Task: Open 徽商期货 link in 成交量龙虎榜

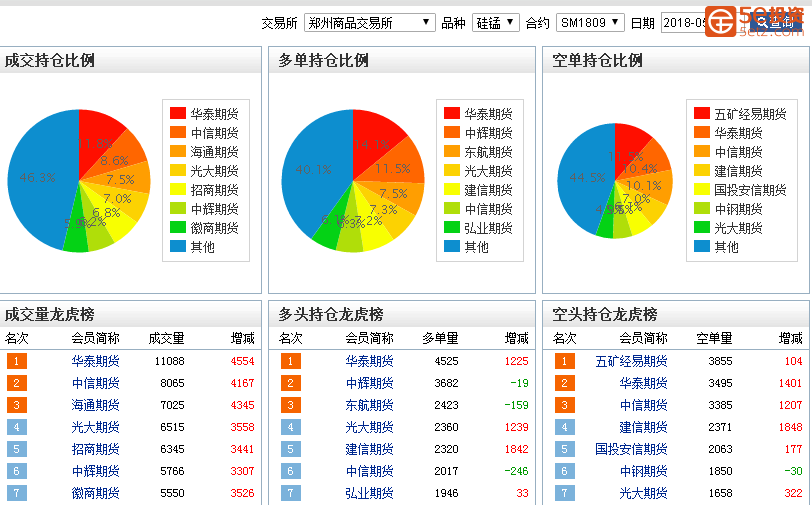Action: pyautogui.click(x=95, y=493)
